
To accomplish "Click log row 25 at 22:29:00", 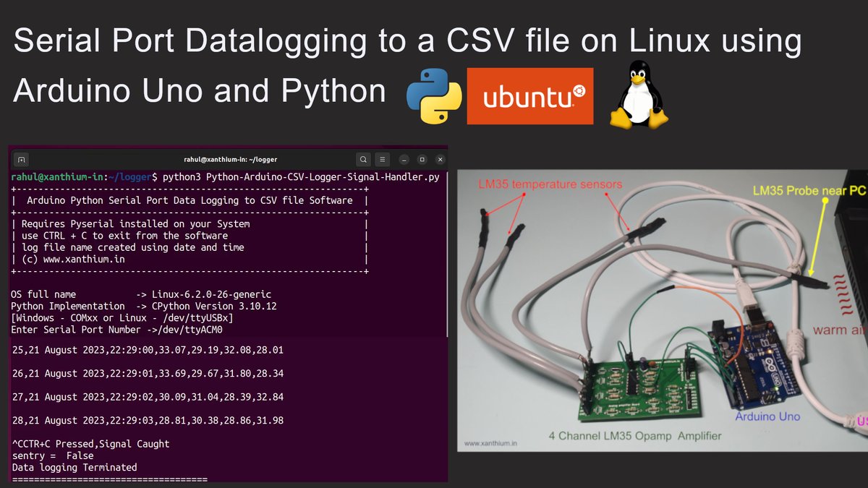I will point(148,350).
